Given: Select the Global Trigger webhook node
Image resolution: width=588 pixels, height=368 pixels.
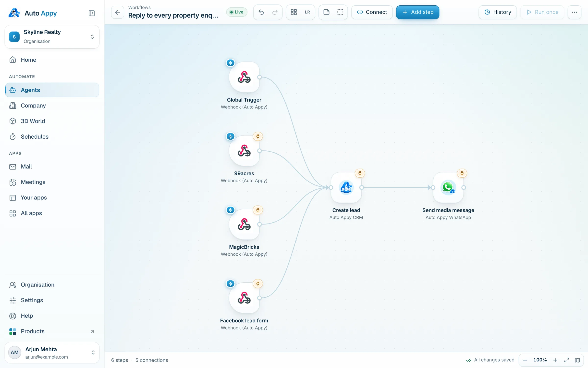Looking at the screenshot, I should click(244, 77).
